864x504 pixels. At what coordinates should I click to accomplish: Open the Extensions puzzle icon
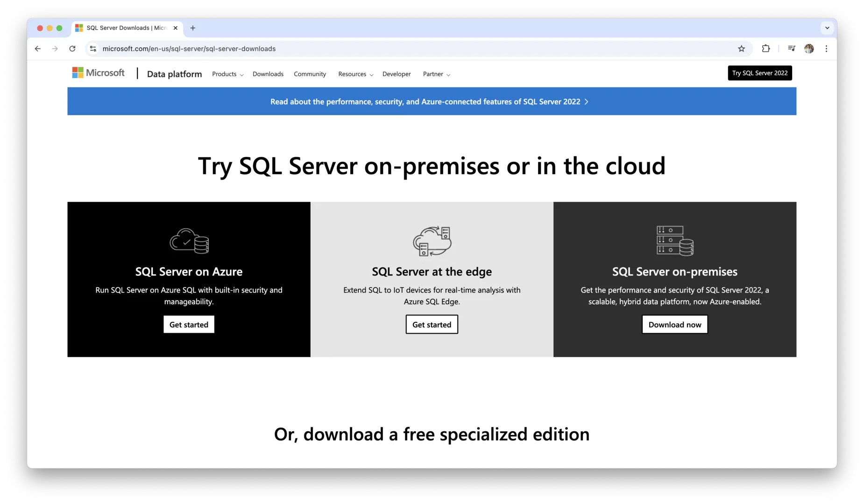pyautogui.click(x=766, y=49)
